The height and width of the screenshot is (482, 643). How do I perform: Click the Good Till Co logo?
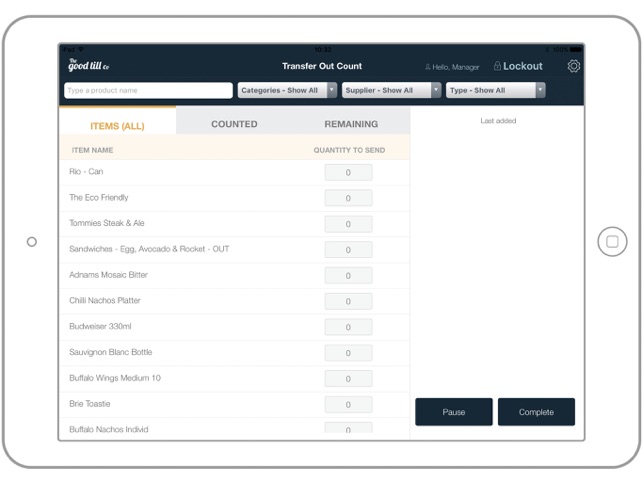point(89,65)
